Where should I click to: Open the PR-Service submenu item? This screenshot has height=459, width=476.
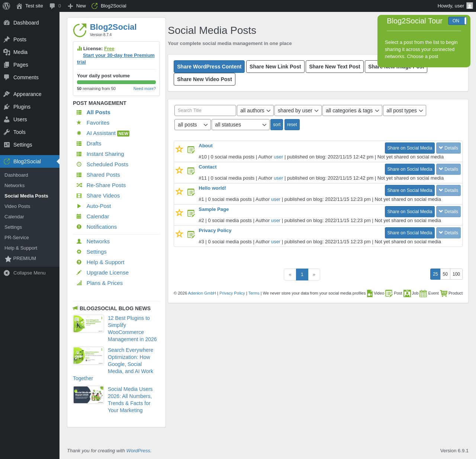(17, 238)
